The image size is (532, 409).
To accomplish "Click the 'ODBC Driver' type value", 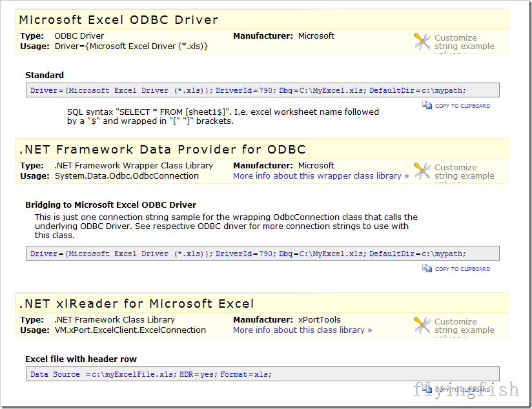I will coord(79,36).
